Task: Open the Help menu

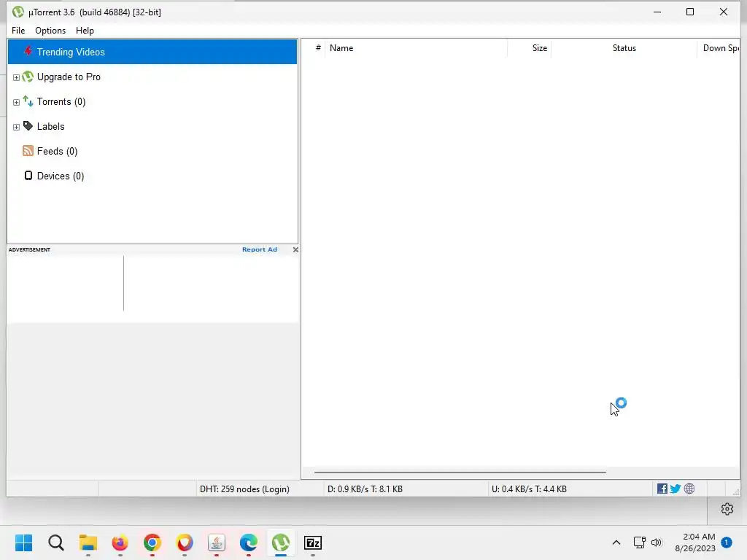Action: pos(85,31)
